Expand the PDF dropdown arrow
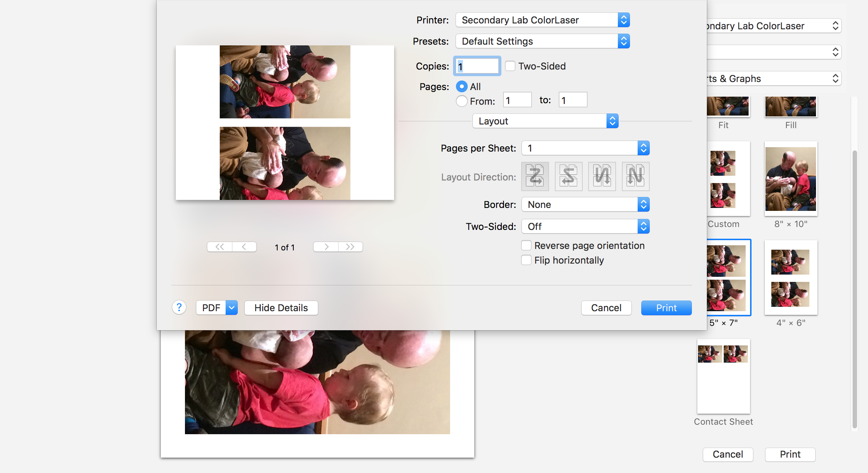The width and height of the screenshot is (868, 473). (231, 308)
